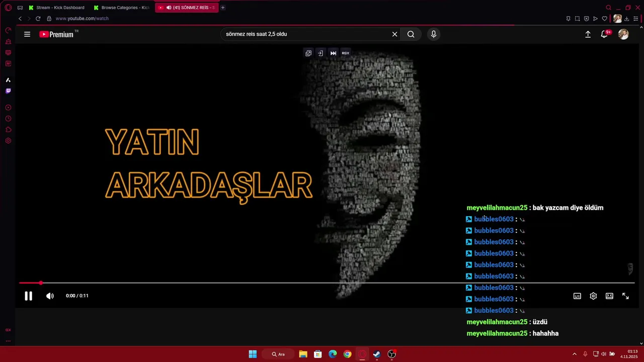Screen dimensions: 644x362
Task: Open Opera tab search magnifier
Action: 608,8
